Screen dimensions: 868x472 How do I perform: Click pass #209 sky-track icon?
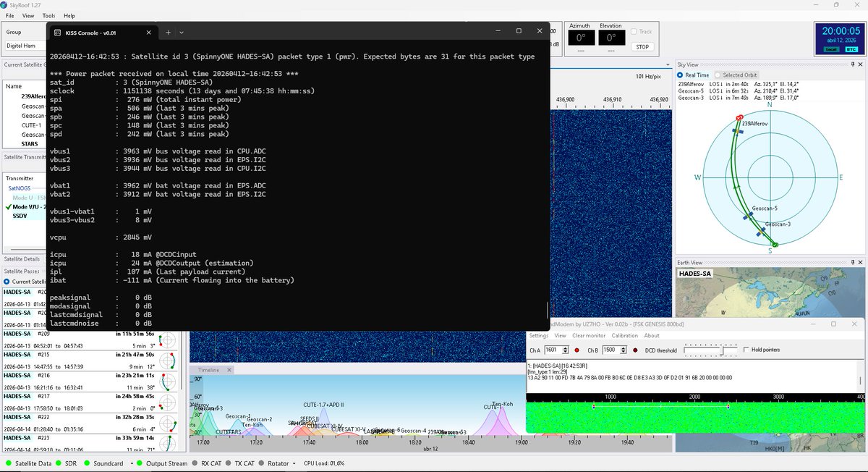[167, 340]
